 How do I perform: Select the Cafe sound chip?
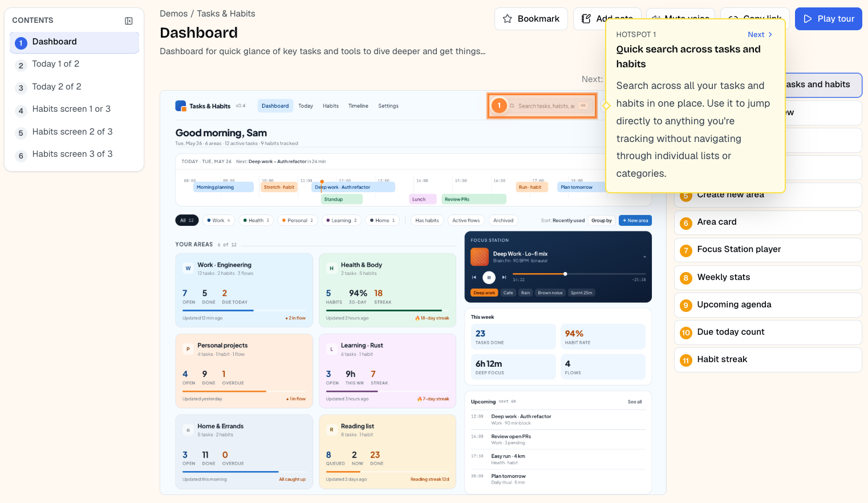click(508, 293)
